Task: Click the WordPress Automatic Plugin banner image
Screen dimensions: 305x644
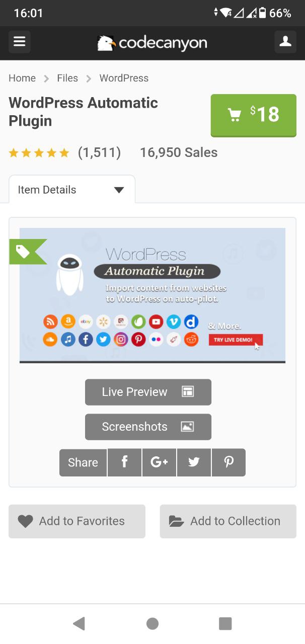Action: pos(152,295)
